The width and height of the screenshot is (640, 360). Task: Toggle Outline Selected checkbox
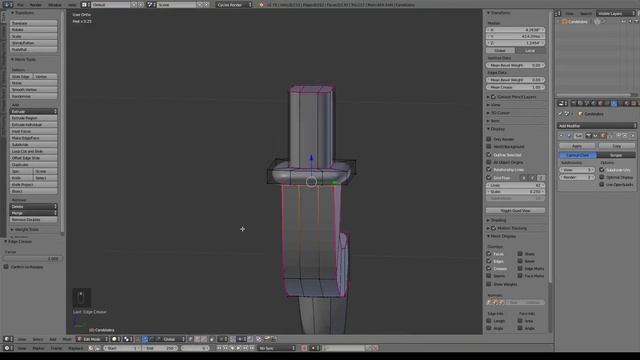[x=489, y=155]
